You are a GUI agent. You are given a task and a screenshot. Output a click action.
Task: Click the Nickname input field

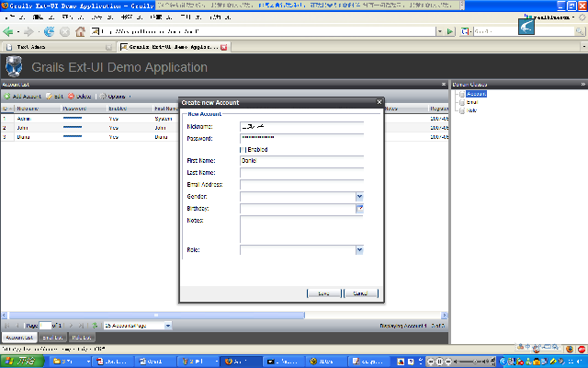(302, 127)
